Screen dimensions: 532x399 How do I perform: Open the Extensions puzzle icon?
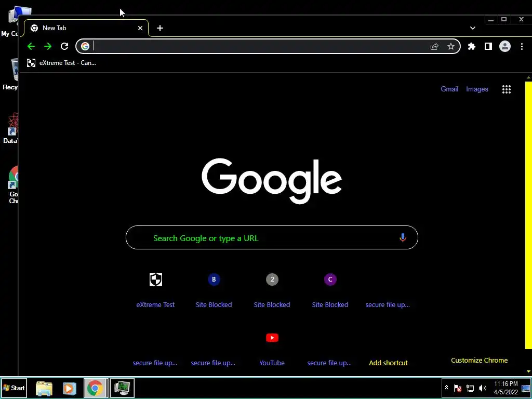tap(472, 46)
